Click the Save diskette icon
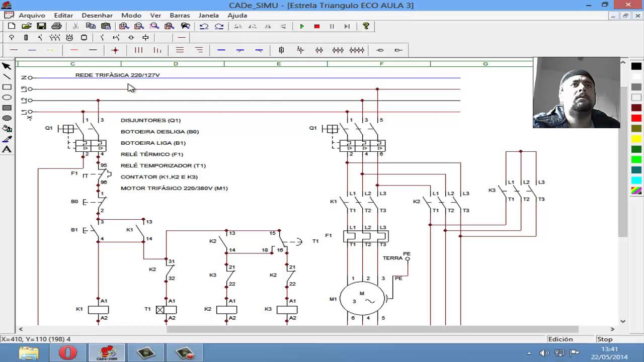 (x=41, y=26)
